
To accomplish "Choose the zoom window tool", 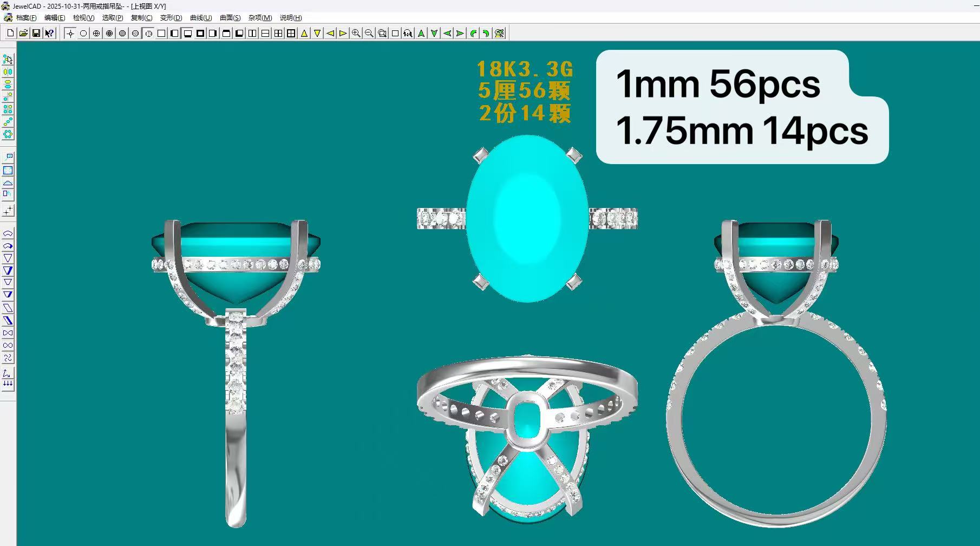I will pos(382,33).
